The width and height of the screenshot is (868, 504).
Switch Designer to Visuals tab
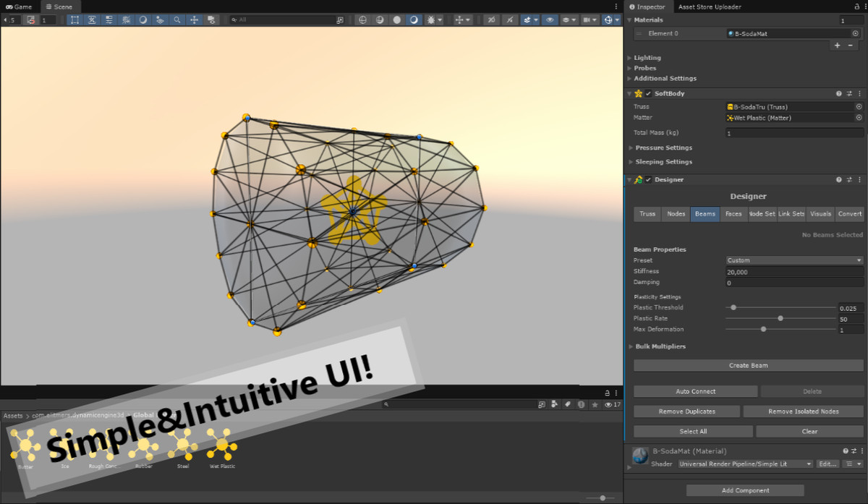pos(820,214)
